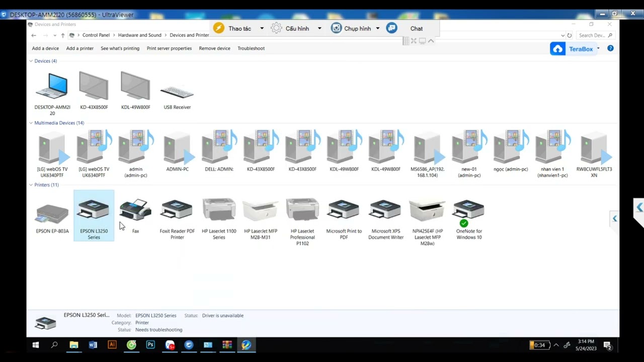Click the taskbar clock showing 3:14 PM
This screenshot has width=644, height=362.
[x=586, y=345]
